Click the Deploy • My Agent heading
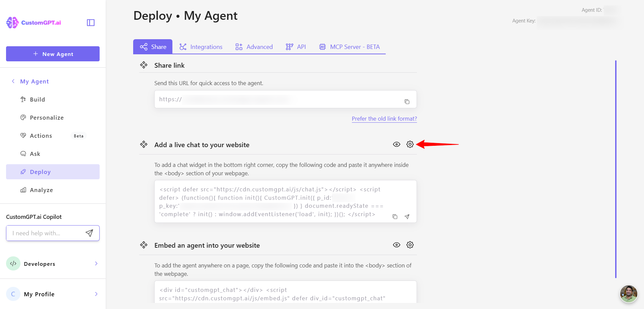The image size is (644, 309). [185, 16]
